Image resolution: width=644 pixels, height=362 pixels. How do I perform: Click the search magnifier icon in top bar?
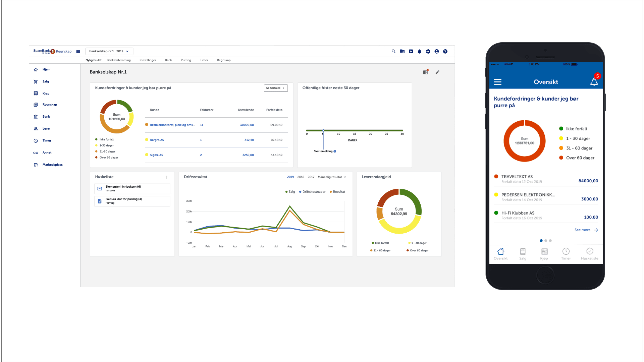pos(393,51)
